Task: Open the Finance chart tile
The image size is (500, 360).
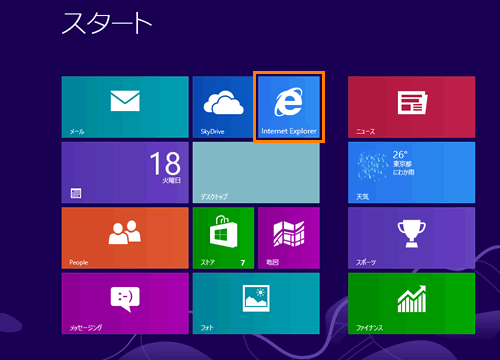Action: (x=412, y=303)
